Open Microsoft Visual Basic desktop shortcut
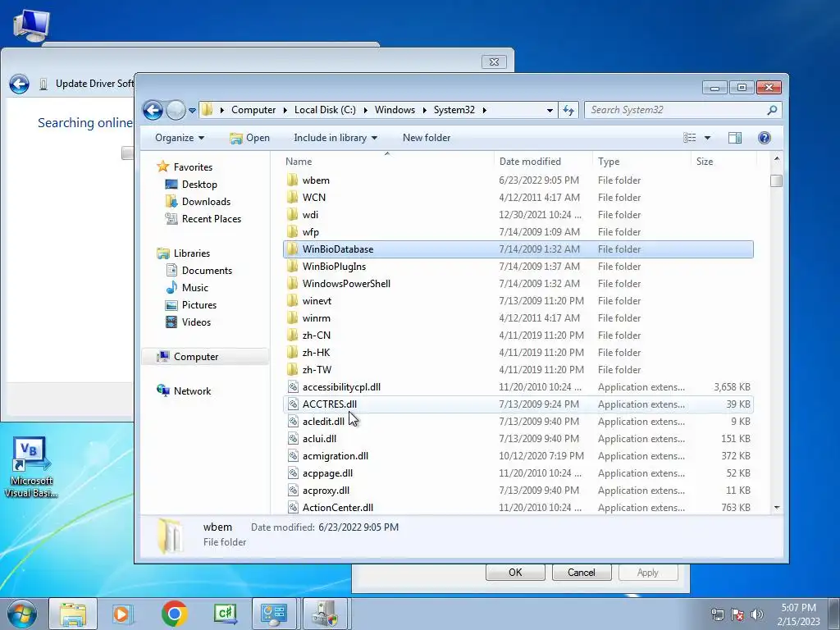The width and height of the screenshot is (840, 630). click(30, 467)
